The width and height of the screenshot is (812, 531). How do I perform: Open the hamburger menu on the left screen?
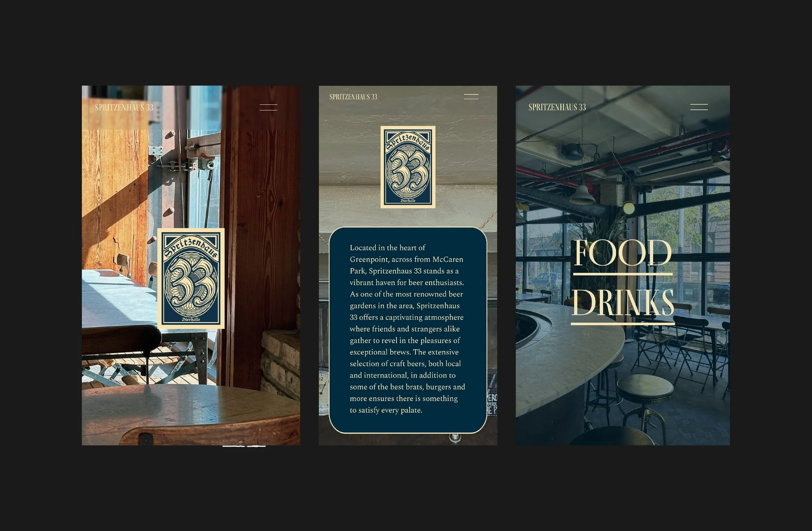268,107
